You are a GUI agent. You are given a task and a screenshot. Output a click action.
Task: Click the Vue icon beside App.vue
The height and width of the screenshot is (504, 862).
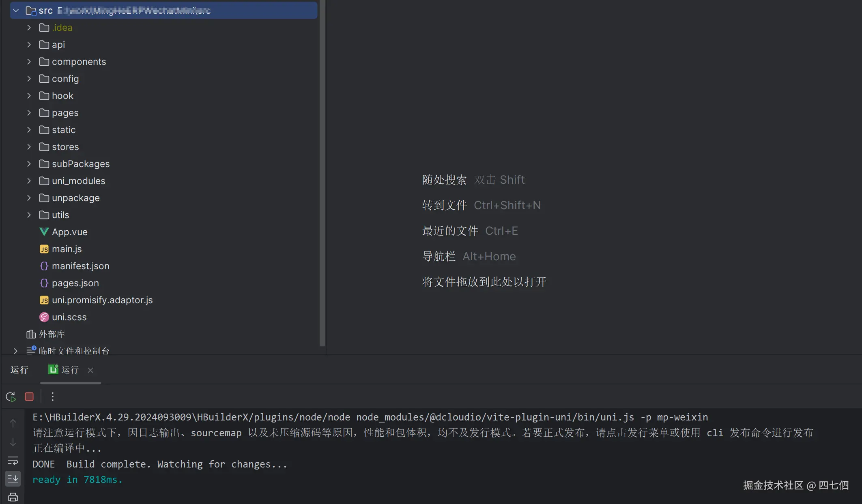[x=44, y=232]
